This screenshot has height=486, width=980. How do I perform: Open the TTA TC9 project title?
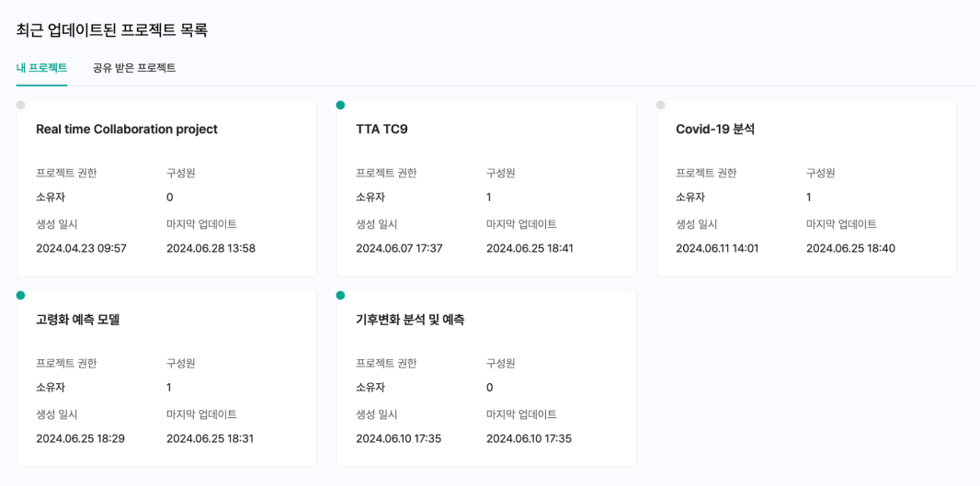382,130
